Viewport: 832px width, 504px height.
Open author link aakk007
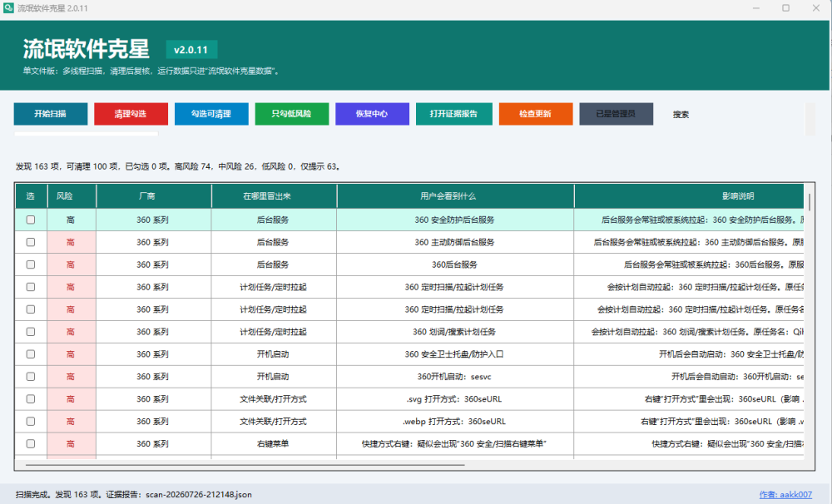(x=785, y=495)
